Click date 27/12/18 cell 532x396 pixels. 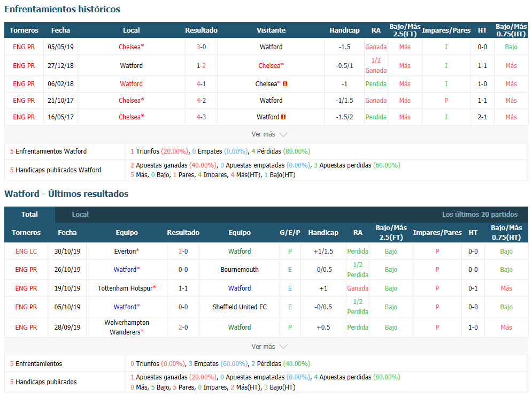tap(61, 65)
